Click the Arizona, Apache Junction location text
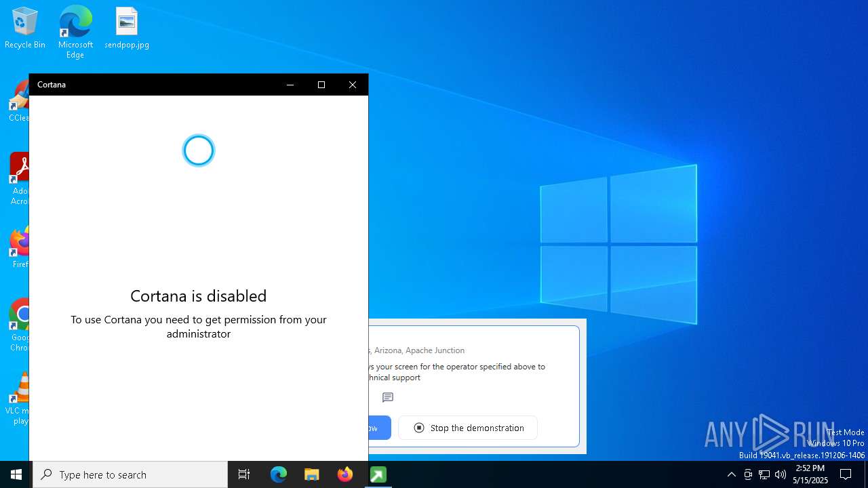The width and height of the screenshot is (868, 488). [x=419, y=350]
